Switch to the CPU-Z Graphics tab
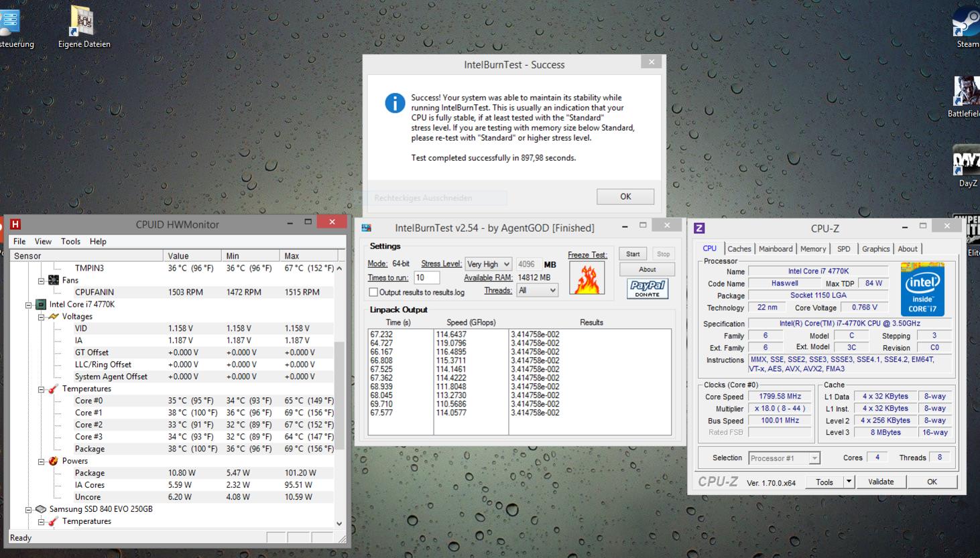Viewport: 980px width, 558px height. 875,249
